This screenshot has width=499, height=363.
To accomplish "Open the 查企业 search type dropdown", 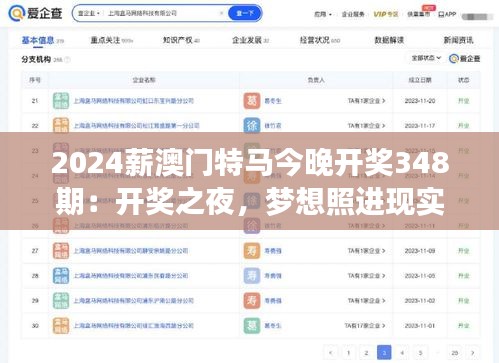I will 89,13.
